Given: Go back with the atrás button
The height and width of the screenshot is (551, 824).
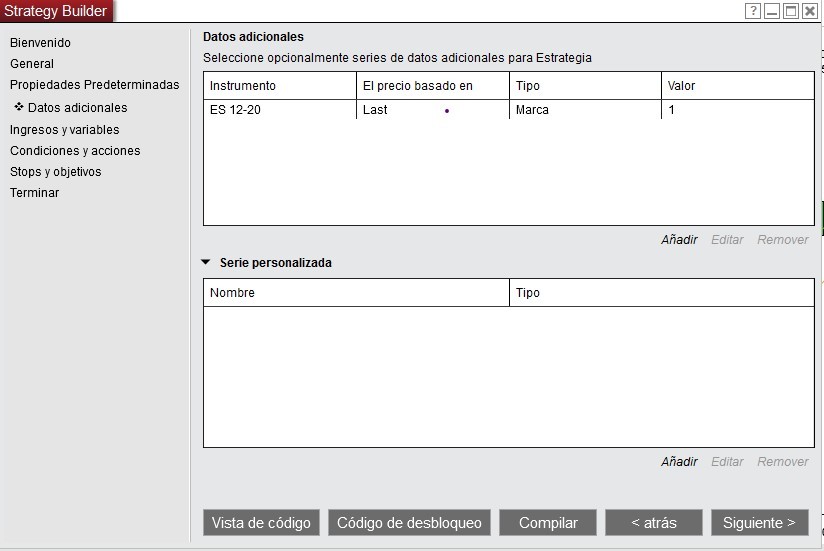Looking at the screenshot, I should [654, 523].
